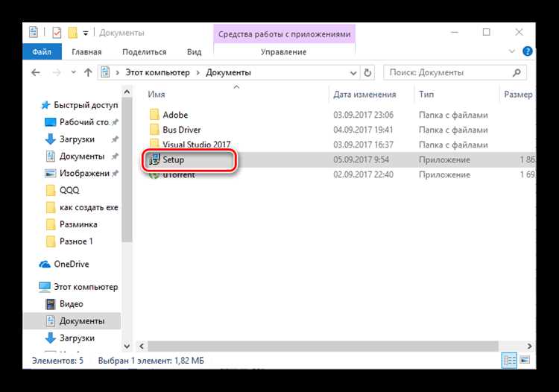Open the recent locations dropdown arrow
This screenshot has width=559, height=392.
coord(74,72)
